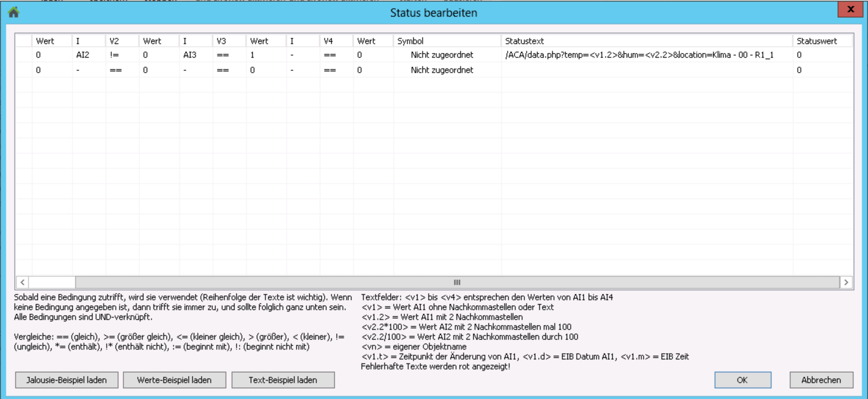868x399 pixels.
Task: Select the AI3 input cell
Action: coord(190,55)
